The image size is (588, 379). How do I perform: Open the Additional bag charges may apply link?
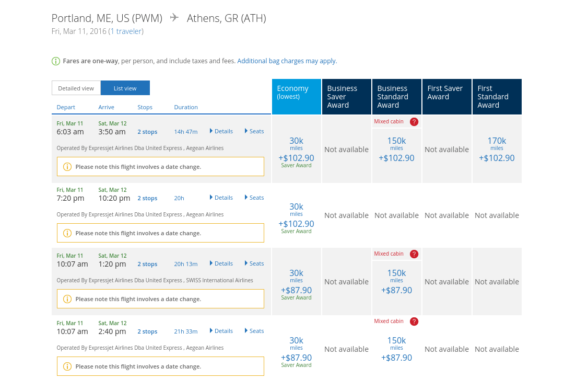[287, 61]
